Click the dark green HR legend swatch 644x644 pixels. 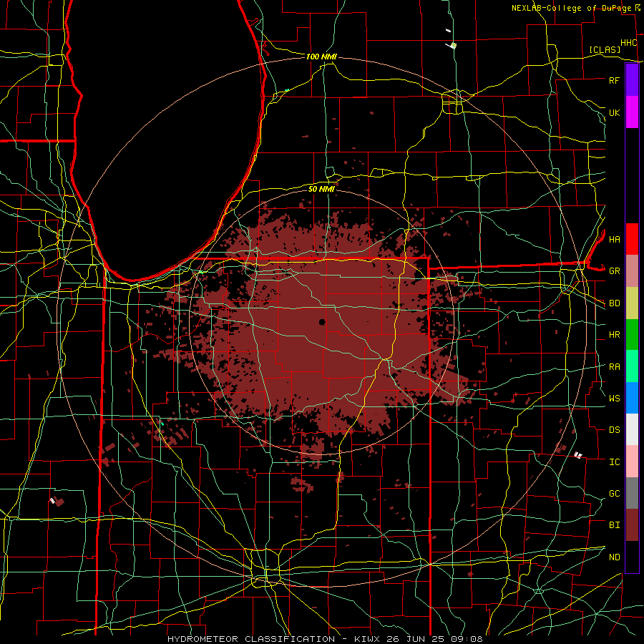pyautogui.click(x=632, y=335)
